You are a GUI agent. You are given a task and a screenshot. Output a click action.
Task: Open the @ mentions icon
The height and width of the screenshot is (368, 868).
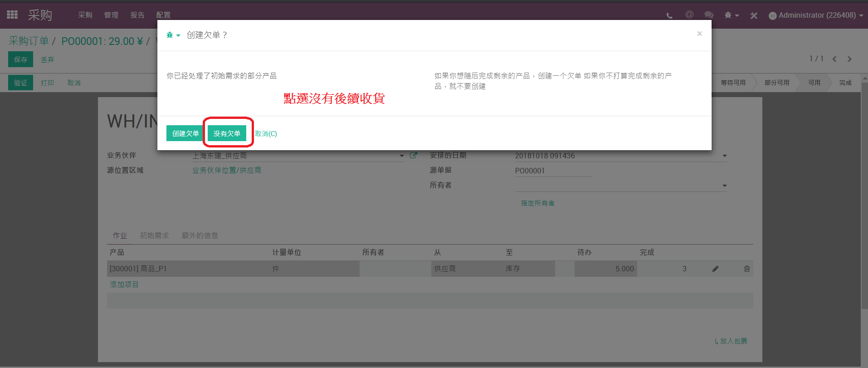(x=689, y=15)
